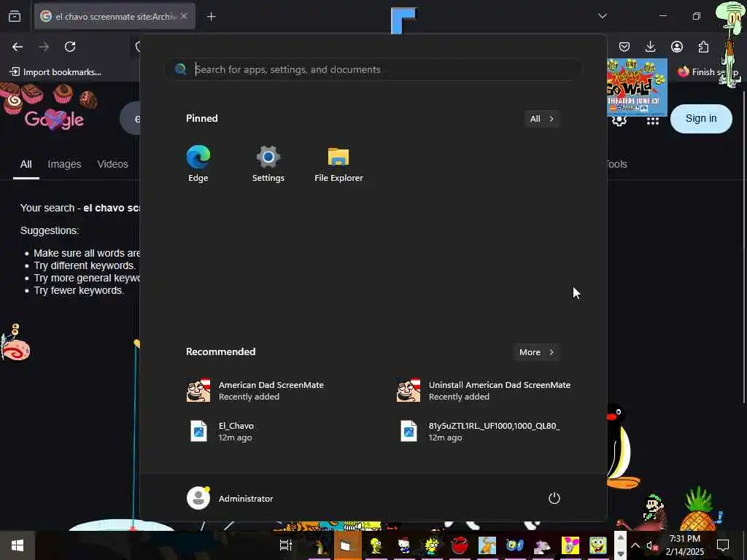Click the Hello Kitty taskbar icon

click(x=404, y=545)
